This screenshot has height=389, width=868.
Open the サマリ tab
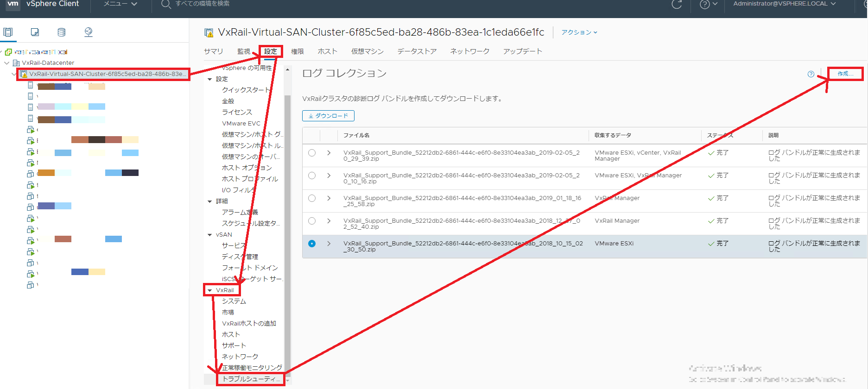[x=214, y=51]
